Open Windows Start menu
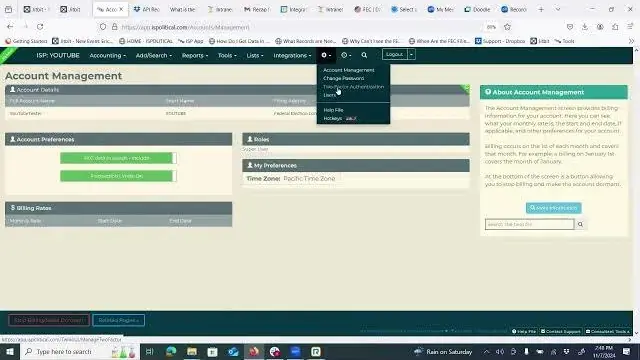The height and width of the screenshot is (360, 640). (x=9, y=351)
